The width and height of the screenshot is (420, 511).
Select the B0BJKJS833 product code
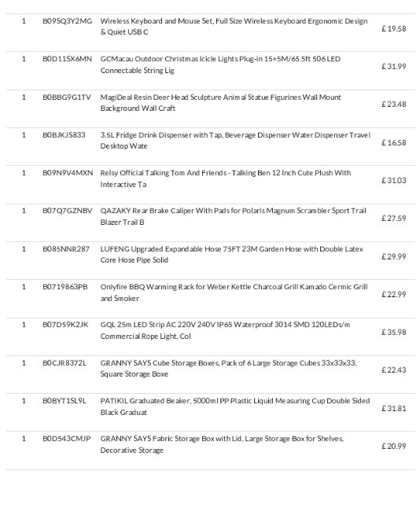pyautogui.click(x=64, y=135)
